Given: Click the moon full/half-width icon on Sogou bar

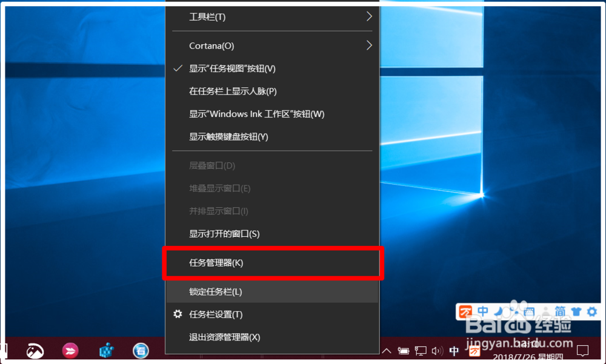Looking at the screenshot, I should (x=499, y=311).
